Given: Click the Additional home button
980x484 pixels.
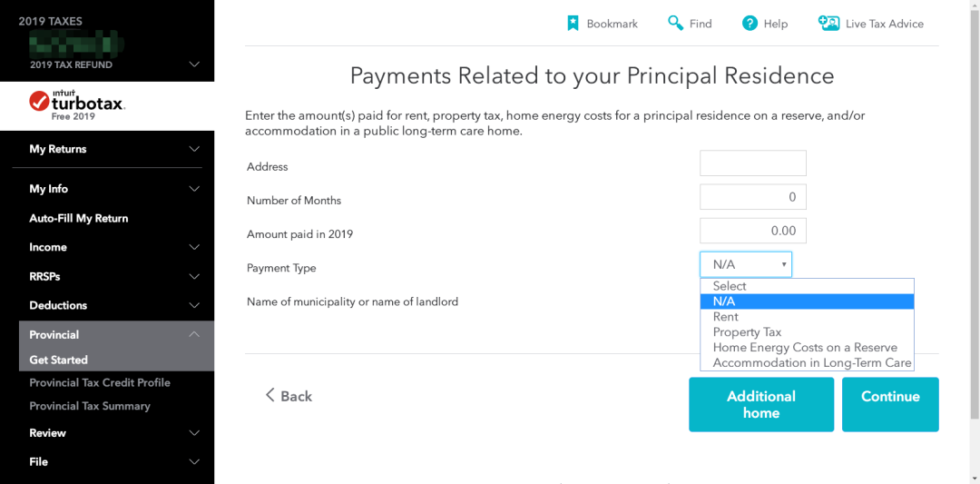Looking at the screenshot, I should tap(761, 404).
